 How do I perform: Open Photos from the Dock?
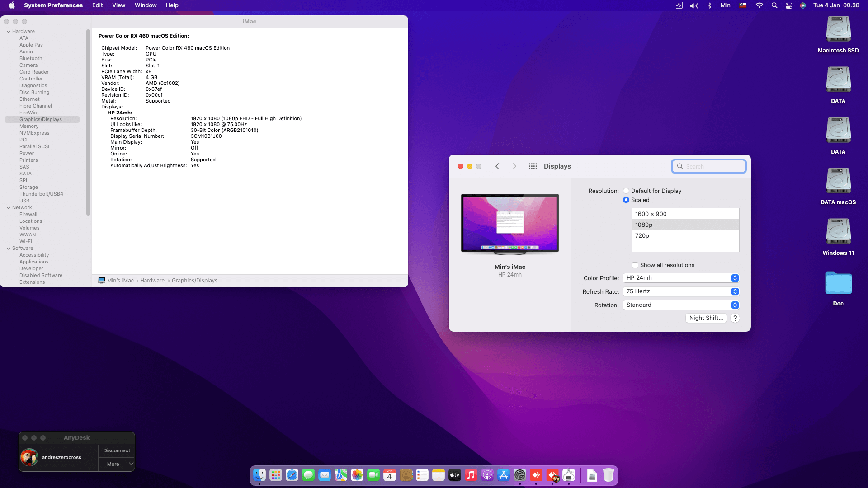[357, 475]
